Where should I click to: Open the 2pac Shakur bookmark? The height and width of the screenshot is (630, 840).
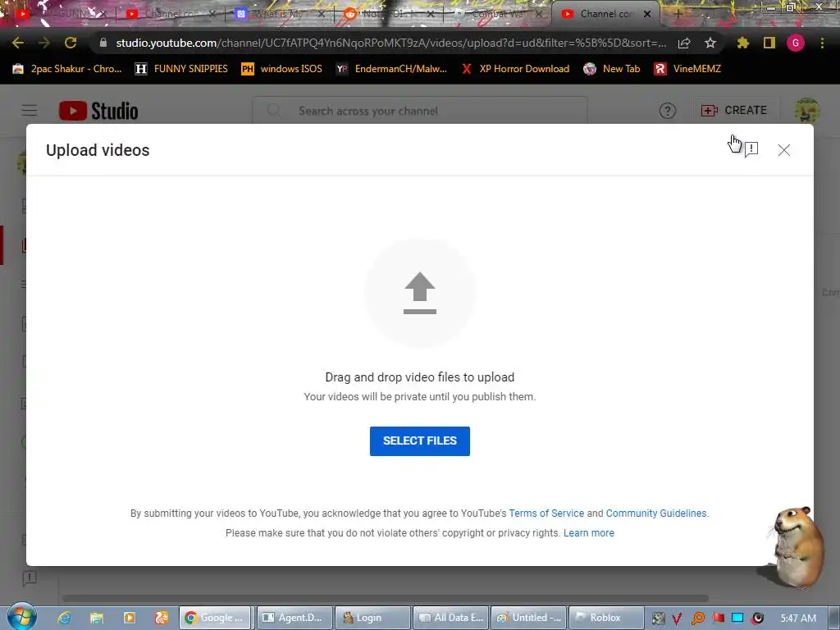click(x=67, y=69)
